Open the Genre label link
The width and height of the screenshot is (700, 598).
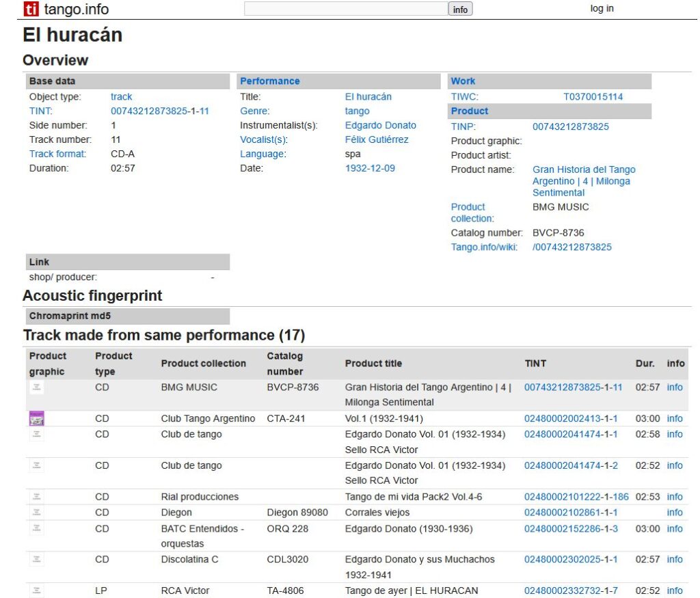255,111
